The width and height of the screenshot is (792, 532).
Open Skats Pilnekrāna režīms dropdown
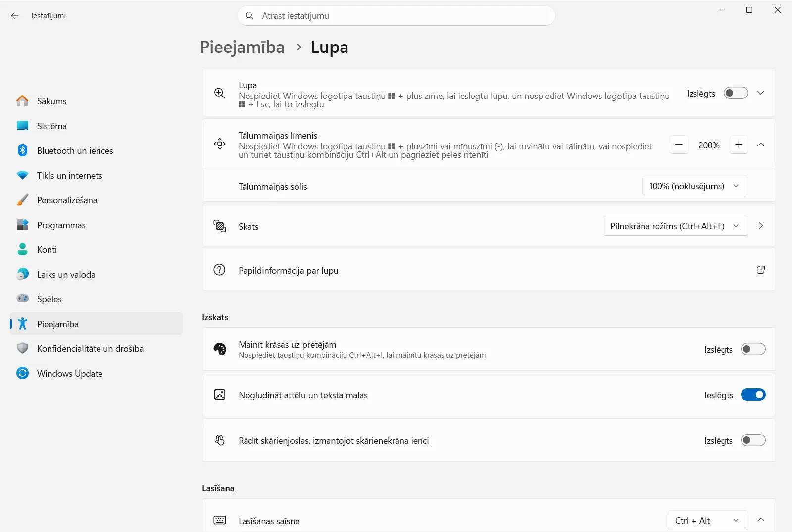tap(676, 226)
